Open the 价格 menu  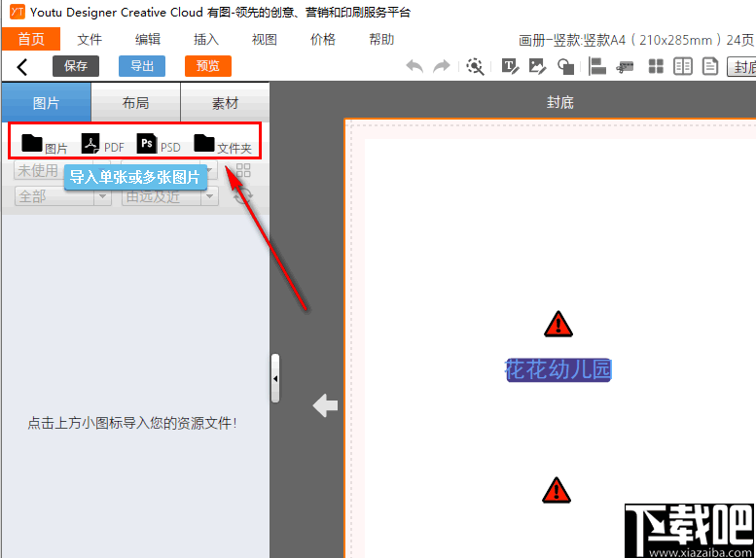coord(323,39)
